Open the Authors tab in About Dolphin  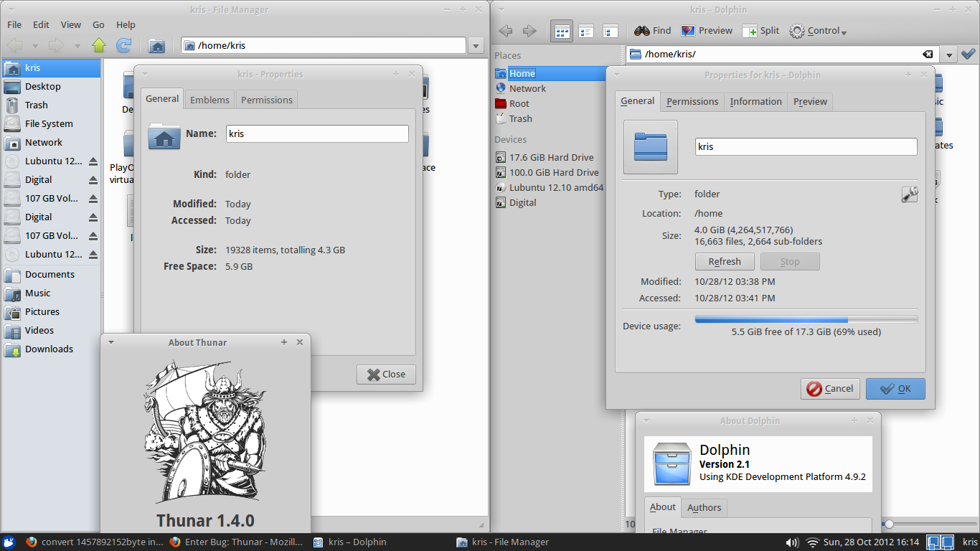point(704,508)
